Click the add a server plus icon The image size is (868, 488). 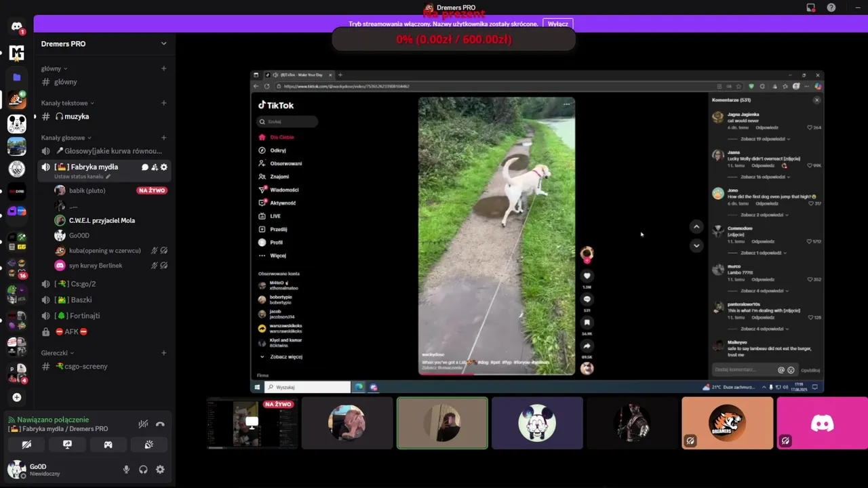point(17,397)
